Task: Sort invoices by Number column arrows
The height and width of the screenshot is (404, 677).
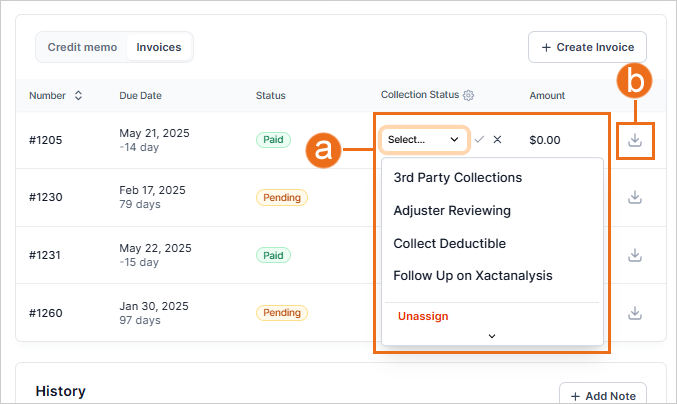Action: [x=78, y=96]
